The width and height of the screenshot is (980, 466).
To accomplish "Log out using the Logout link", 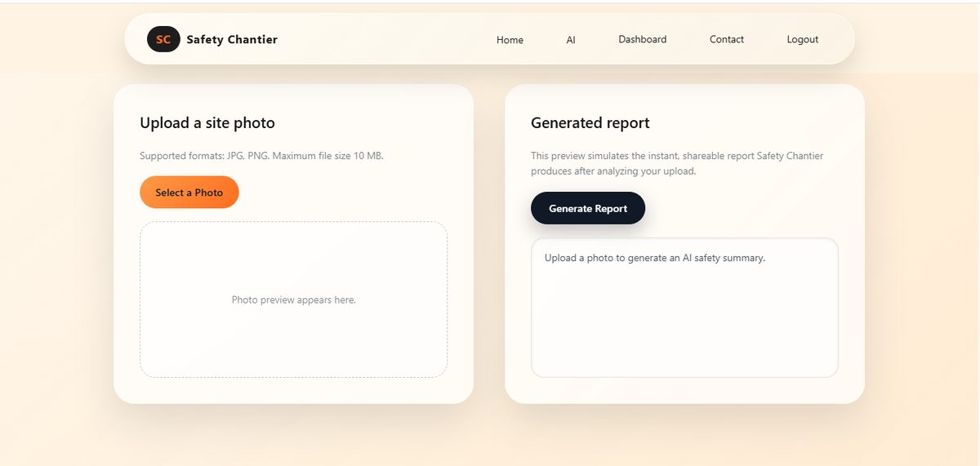I will (x=803, y=39).
